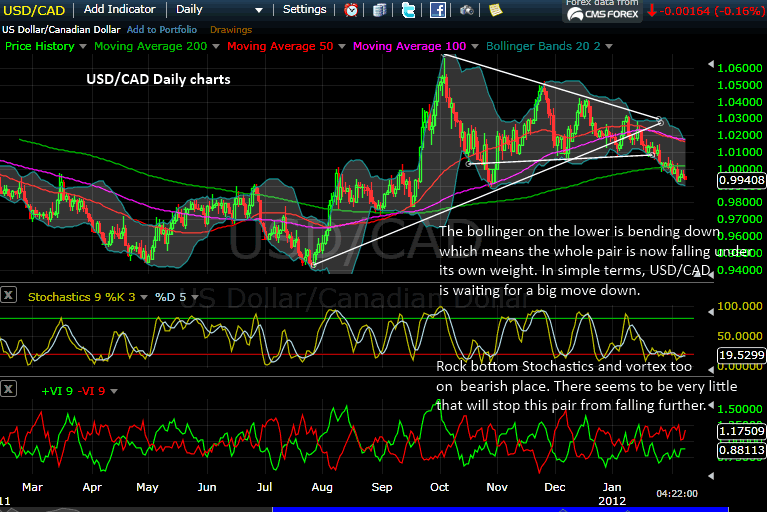Close the Vortex indicator panel
Viewport: 767px width, 512px height.
click(9, 387)
